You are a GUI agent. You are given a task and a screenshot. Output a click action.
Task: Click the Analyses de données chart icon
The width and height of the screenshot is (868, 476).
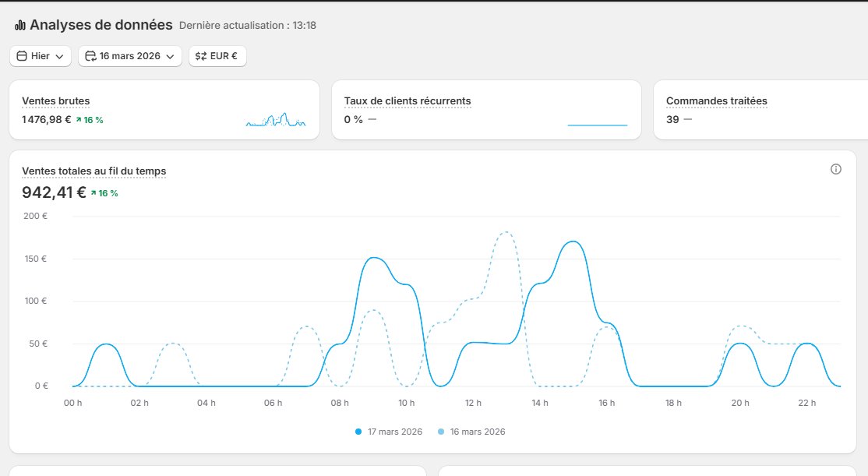click(20, 25)
